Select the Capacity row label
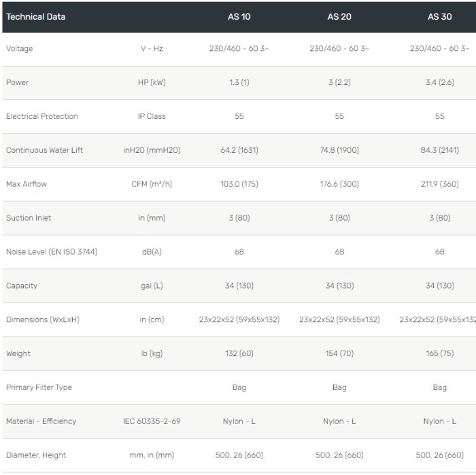This screenshot has height=475, width=476. point(22,285)
